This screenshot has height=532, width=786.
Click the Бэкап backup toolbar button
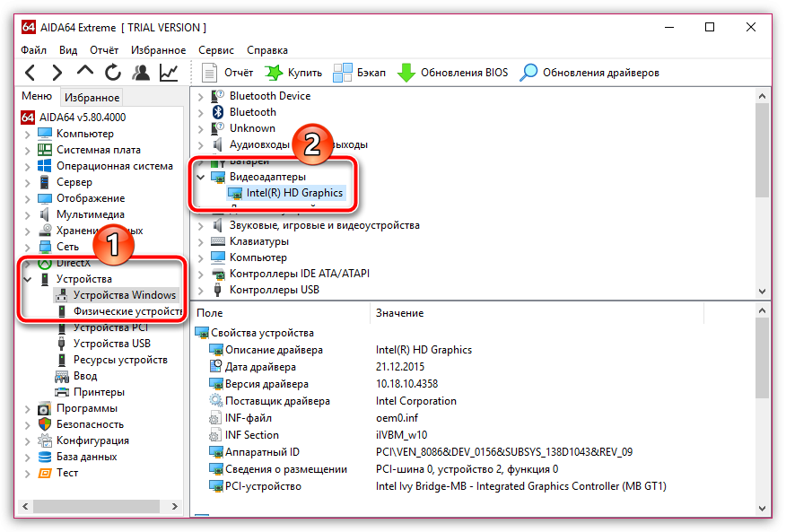tap(361, 73)
